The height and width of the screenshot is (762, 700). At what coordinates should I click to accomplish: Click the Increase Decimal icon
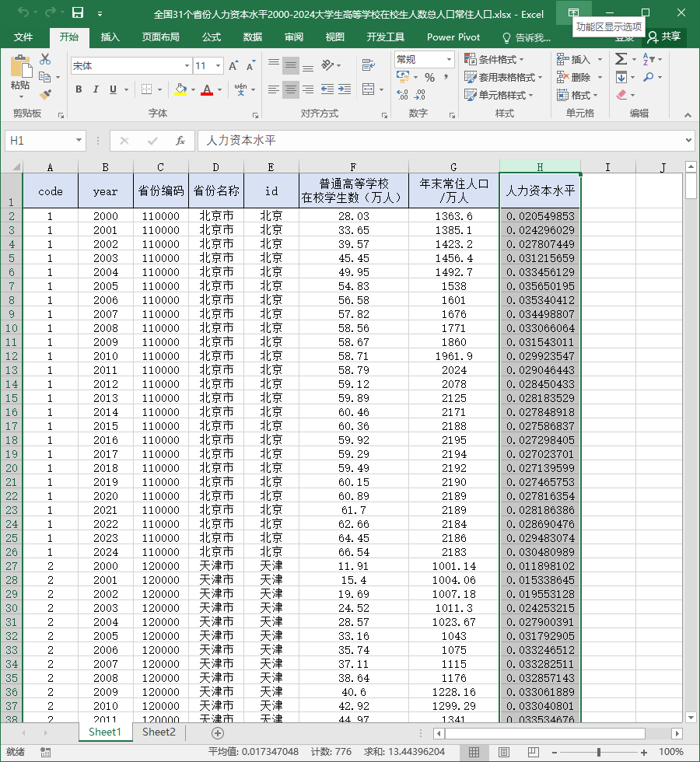click(403, 95)
